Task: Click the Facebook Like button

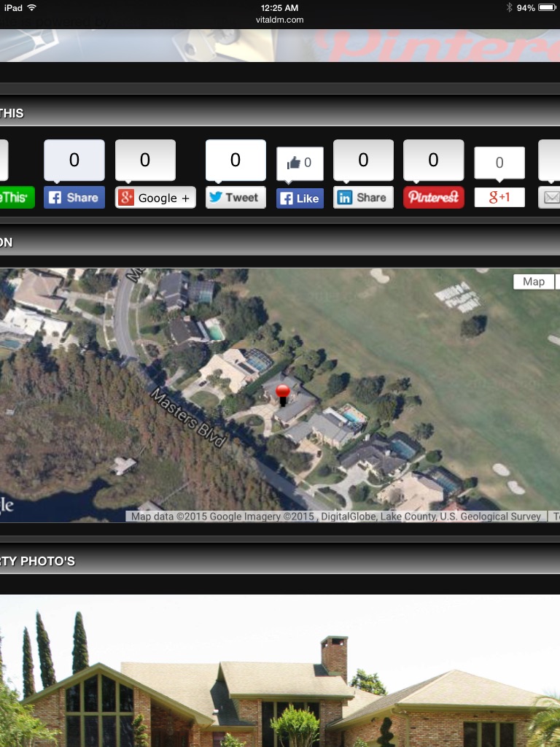Action: (x=300, y=198)
